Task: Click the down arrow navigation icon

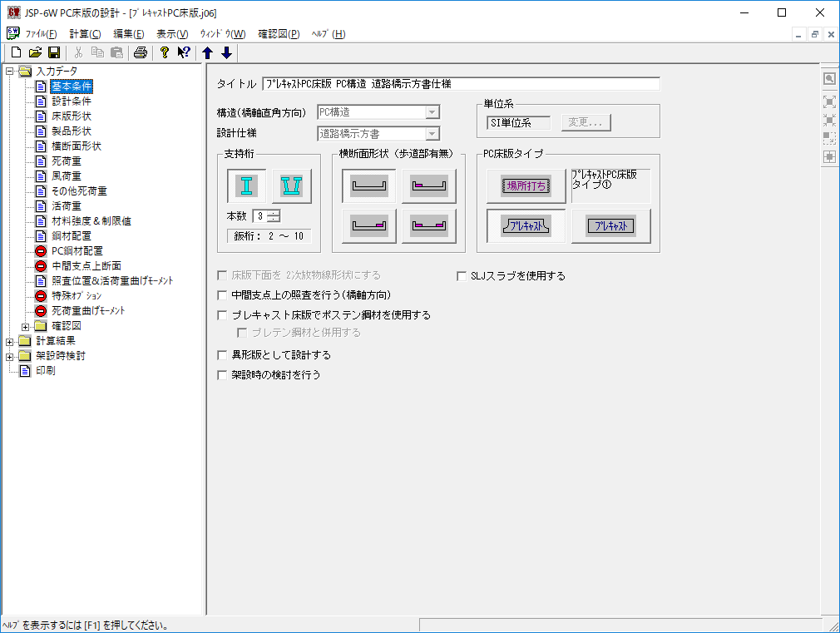Action: [x=226, y=53]
